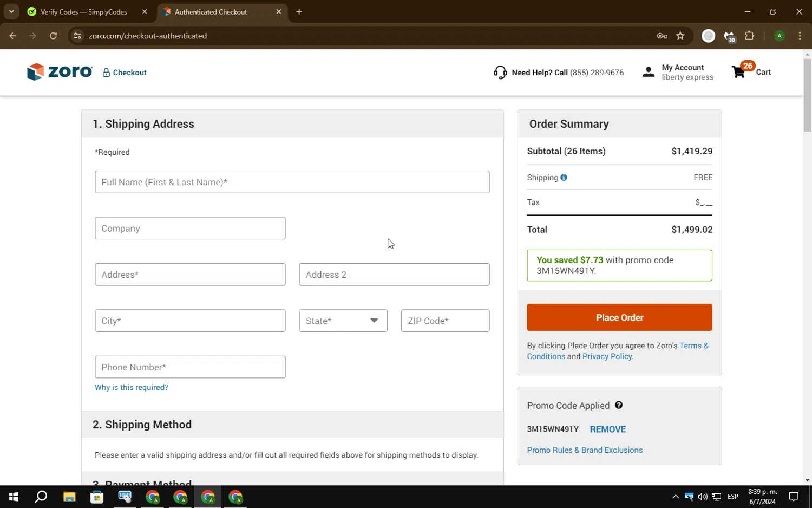Click the first Chrome icon in taskbar
Image resolution: width=812 pixels, height=508 pixels.
coord(153,497)
